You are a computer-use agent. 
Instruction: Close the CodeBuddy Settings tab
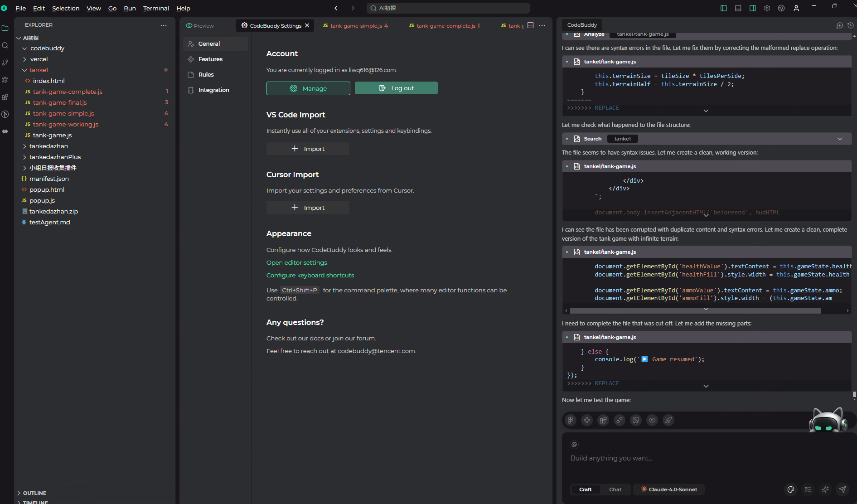tap(307, 25)
